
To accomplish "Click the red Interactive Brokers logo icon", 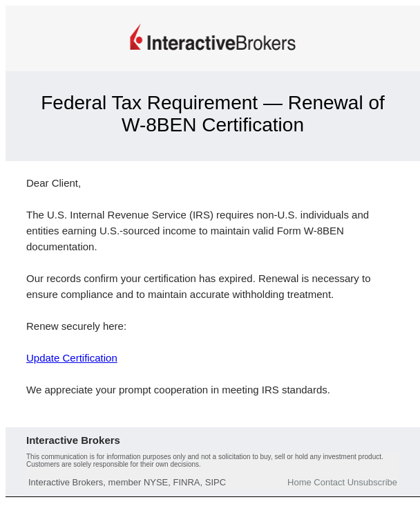I will (136, 38).
